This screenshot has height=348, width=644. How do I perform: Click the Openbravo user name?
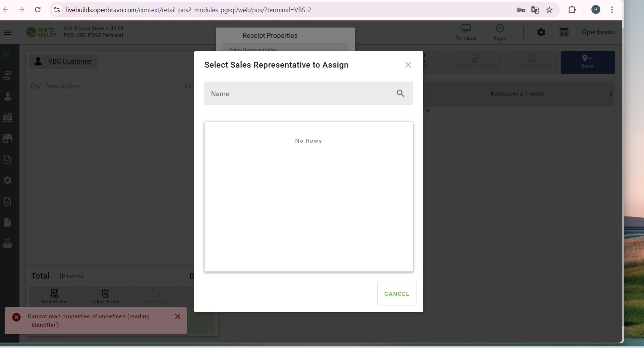[x=598, y=32]
